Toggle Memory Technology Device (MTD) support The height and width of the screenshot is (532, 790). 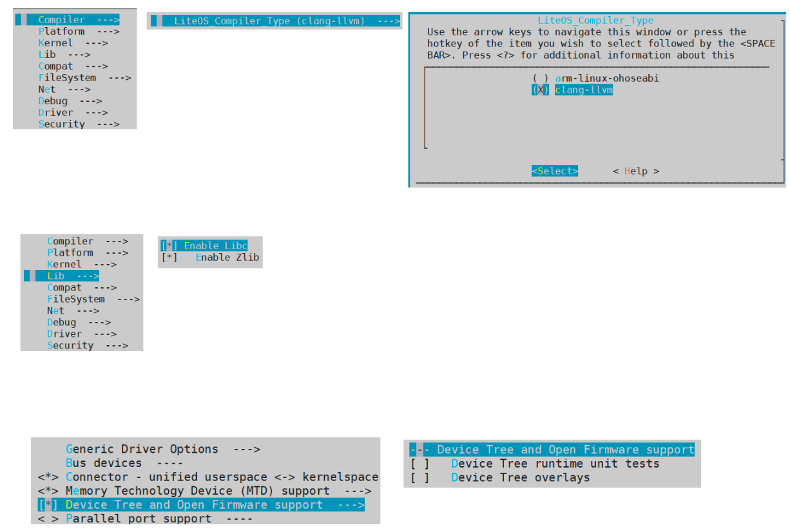(205, 491)
